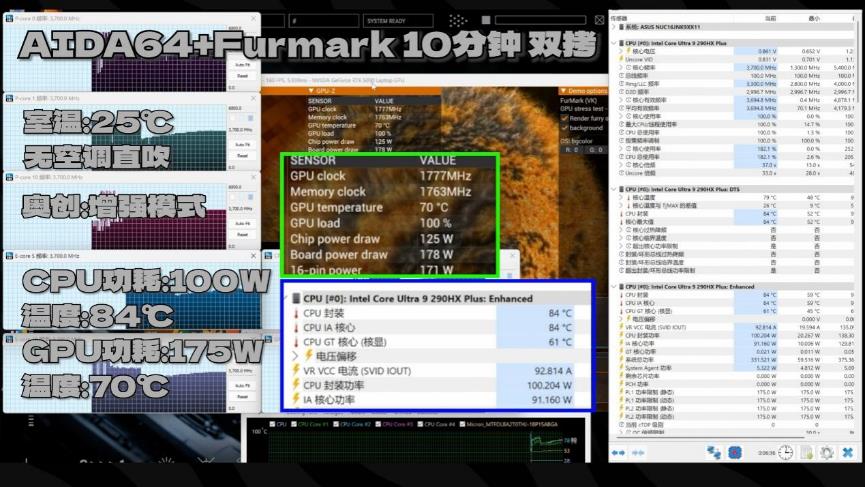The width and height of the screenshot is (865, 487).
Task: Click Reset in the P-core 1 window
Action: click(243, 156)
